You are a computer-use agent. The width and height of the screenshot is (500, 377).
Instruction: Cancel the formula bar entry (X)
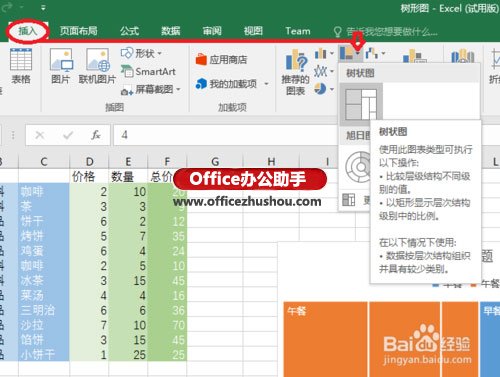[x=40, y=135]
